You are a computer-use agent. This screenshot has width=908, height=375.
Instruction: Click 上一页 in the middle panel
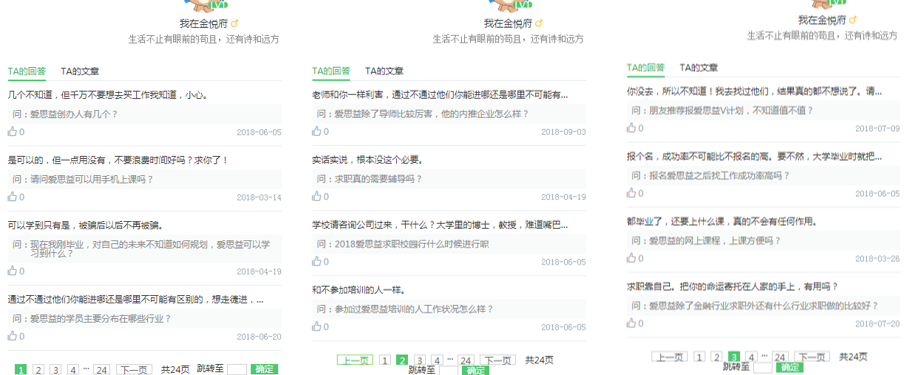(x=355, y=360)
